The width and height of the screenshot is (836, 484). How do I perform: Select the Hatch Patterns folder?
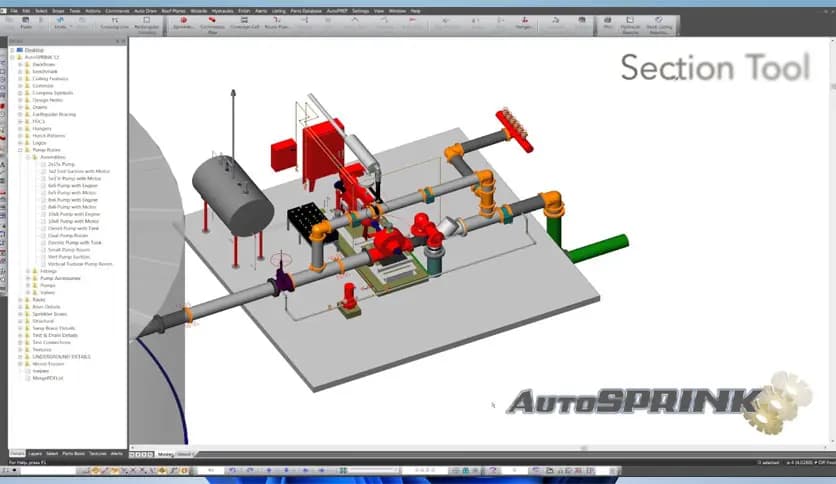[49, 136]
